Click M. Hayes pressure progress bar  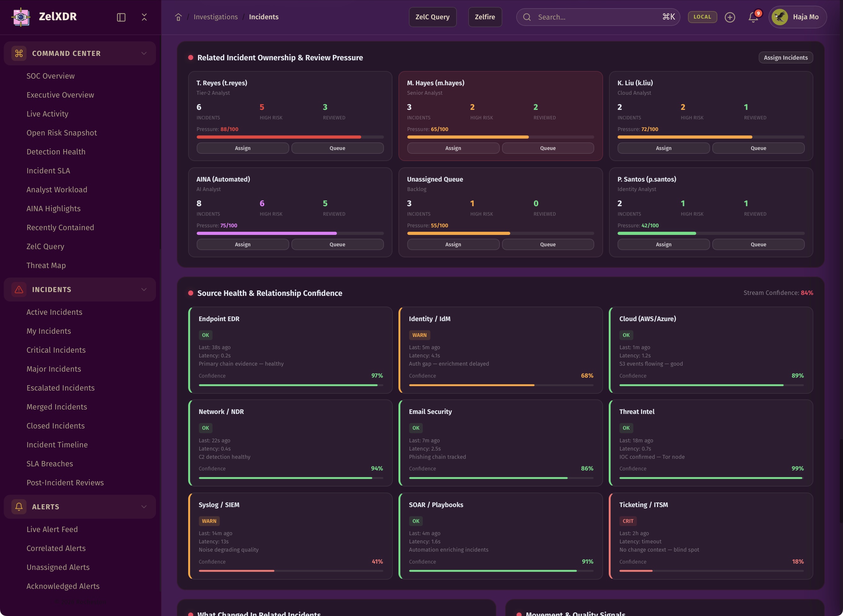click(x=500, y=137)
